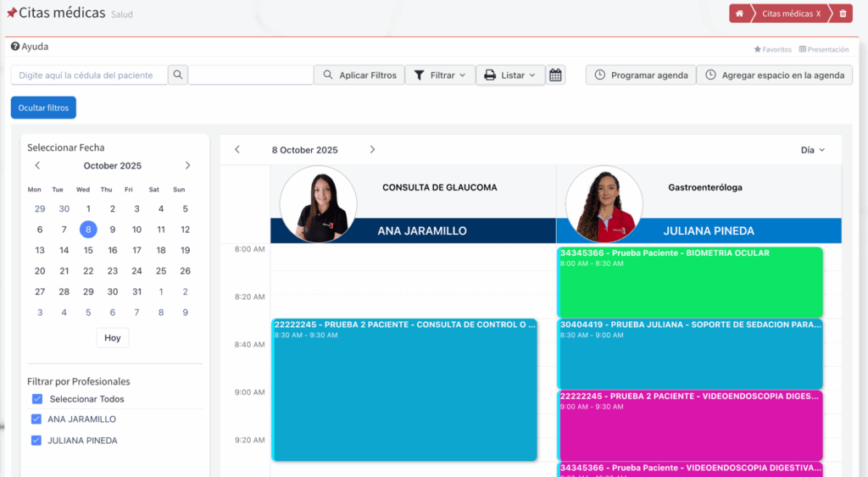Go to next month in mini calendar

coord(187,166)
